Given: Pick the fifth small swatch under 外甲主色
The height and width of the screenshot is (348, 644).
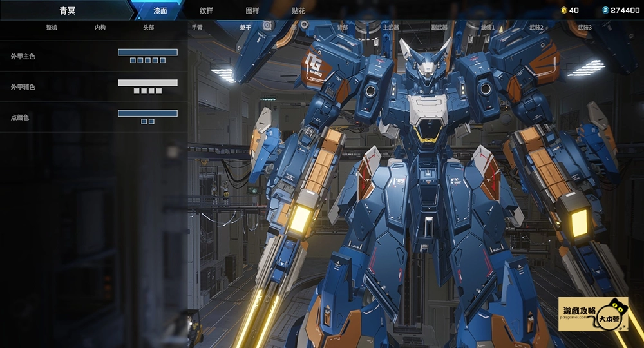Looking at the screenshot, I should 163,61.
